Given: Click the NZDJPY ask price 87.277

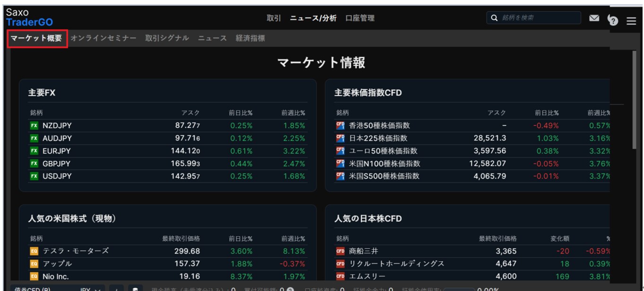Looking at the screenshot, I should [x=187, y=125].
